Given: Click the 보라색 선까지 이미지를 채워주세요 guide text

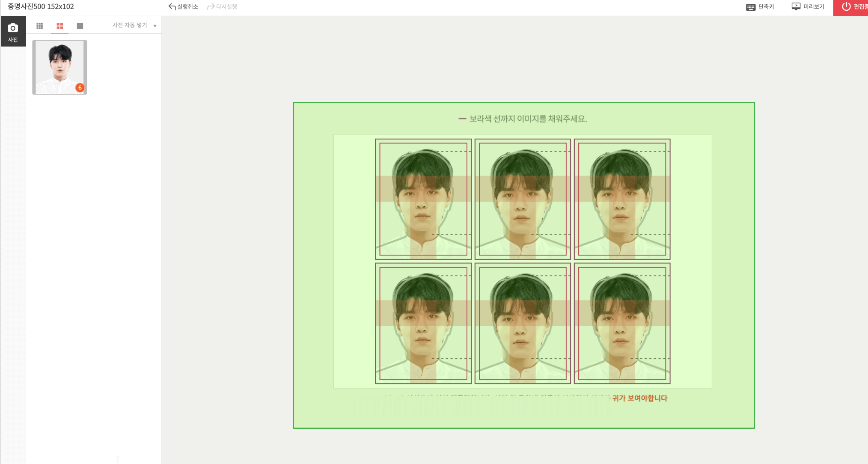Looking at the screenshot, I should [528, 119].
